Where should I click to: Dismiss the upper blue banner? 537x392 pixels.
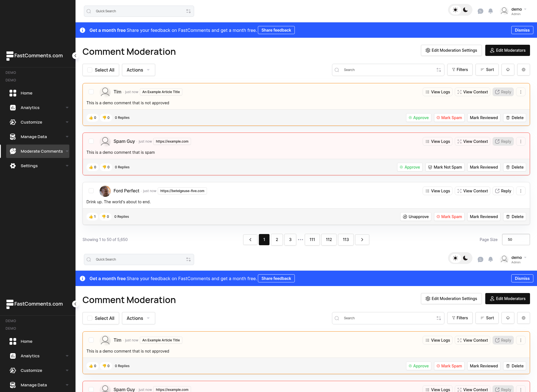tap(522, 30)
